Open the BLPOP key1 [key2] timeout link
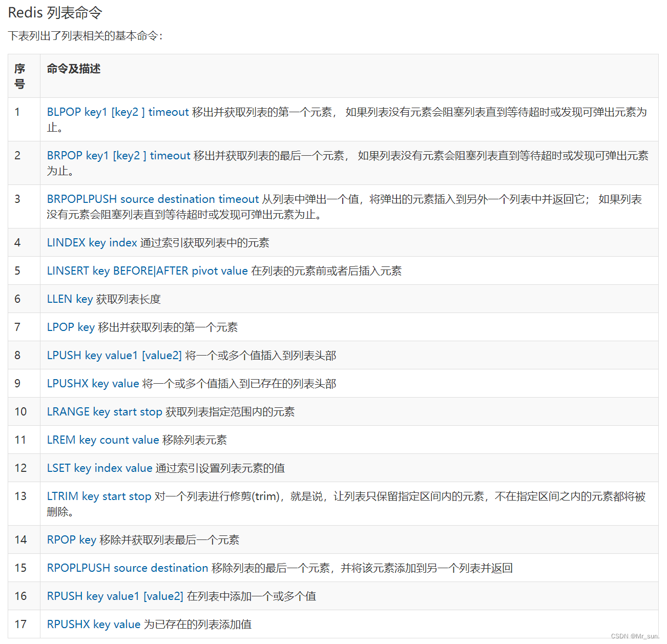This screenshot has height=644, width=667. tap(118, 112)
